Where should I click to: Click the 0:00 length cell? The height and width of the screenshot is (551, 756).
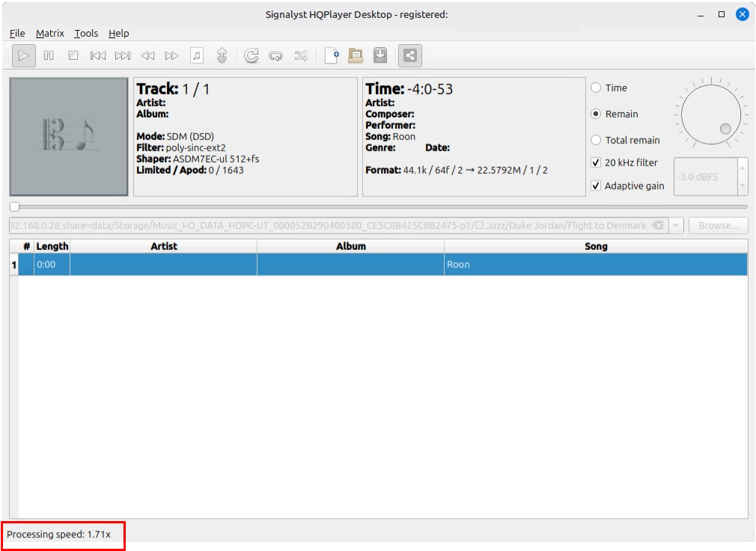click(52, 265)
